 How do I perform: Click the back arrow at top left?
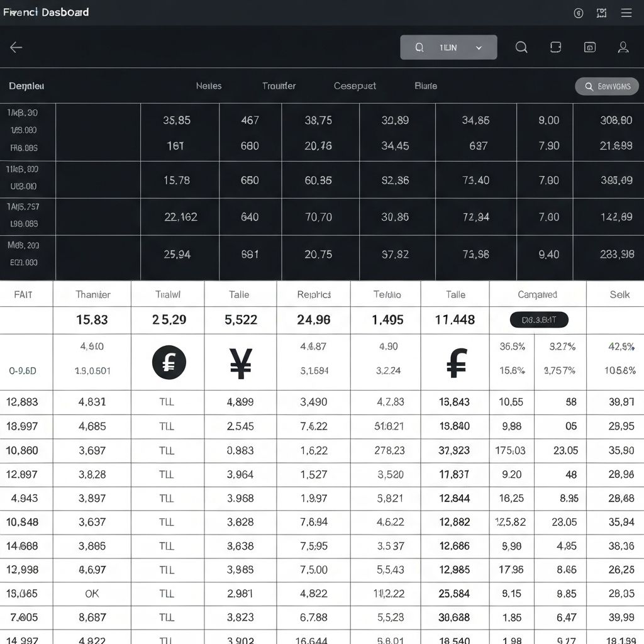click(x=15, y=47)
